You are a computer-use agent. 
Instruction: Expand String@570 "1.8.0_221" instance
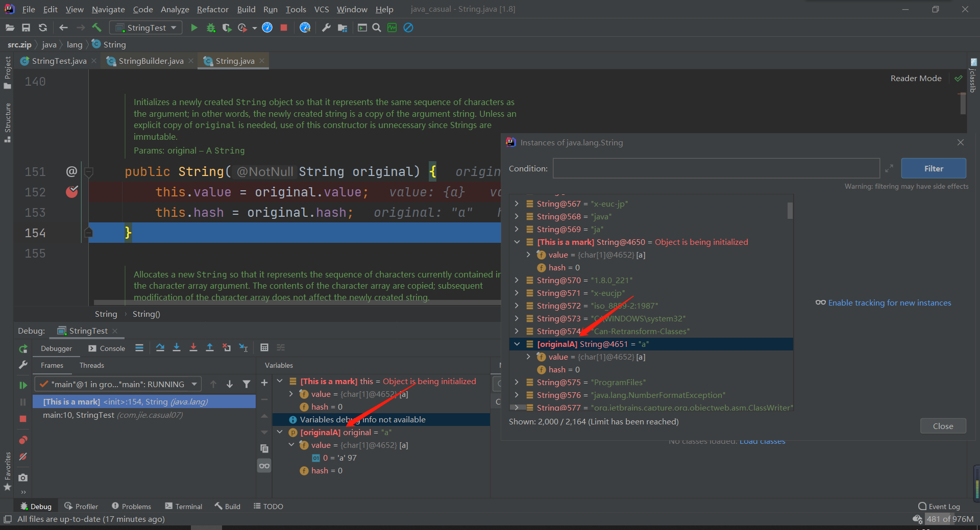pyautogui.click(x=517, y=280)
